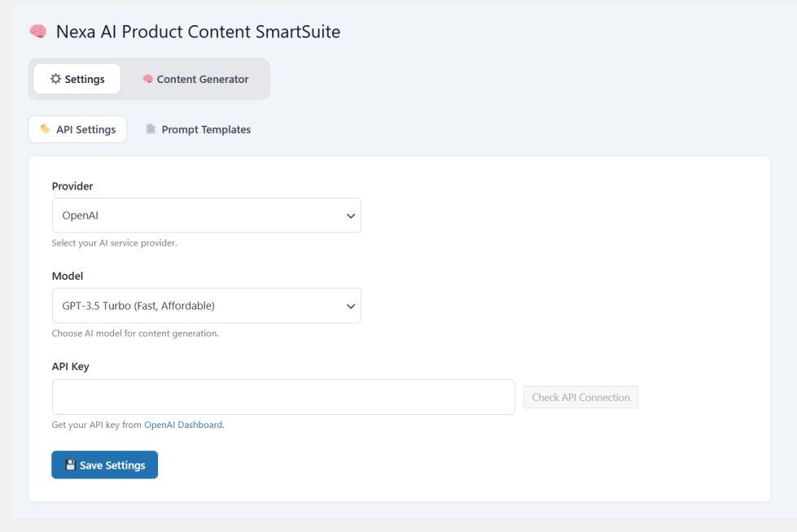Click 'Choose AI model for content generation.' hint
797x532 pixels.
pyautogui.click(x=135, y=334)
